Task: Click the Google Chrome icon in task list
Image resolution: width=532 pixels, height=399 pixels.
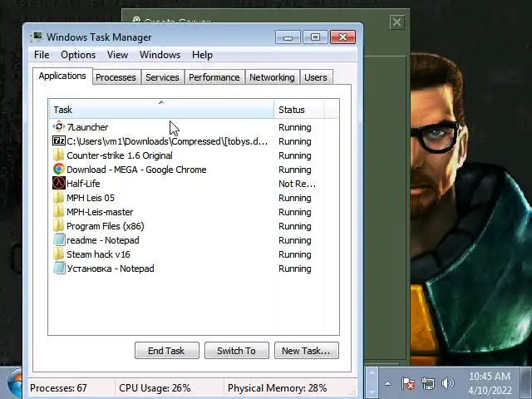Action: point(59,169)
